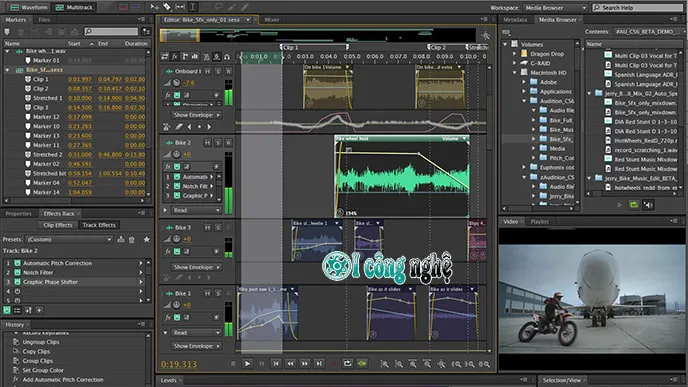
Task: Open the Markers panel tab
Action: click(x=15, y=20)
